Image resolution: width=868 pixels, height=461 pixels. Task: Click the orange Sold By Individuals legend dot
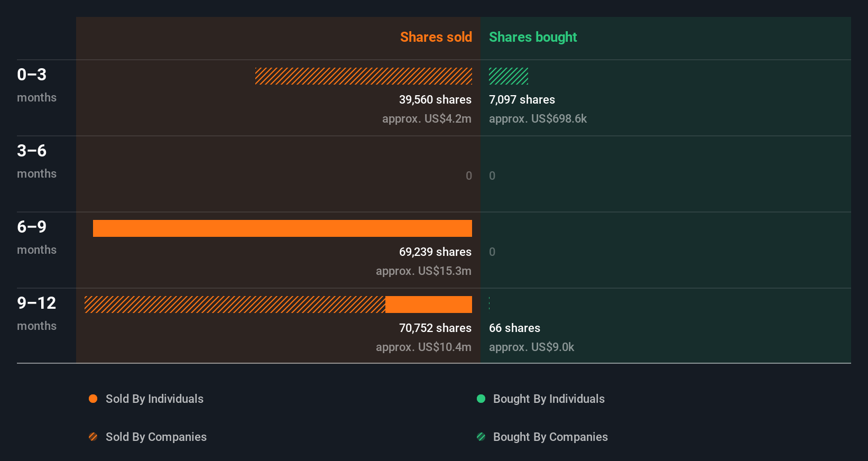[93, 399]
